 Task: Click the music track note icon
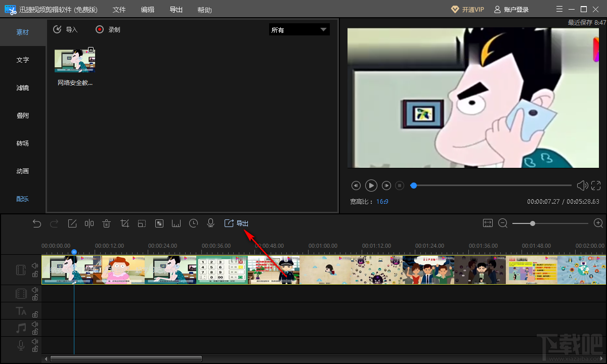pyautogui.click(x=21, y=328)
